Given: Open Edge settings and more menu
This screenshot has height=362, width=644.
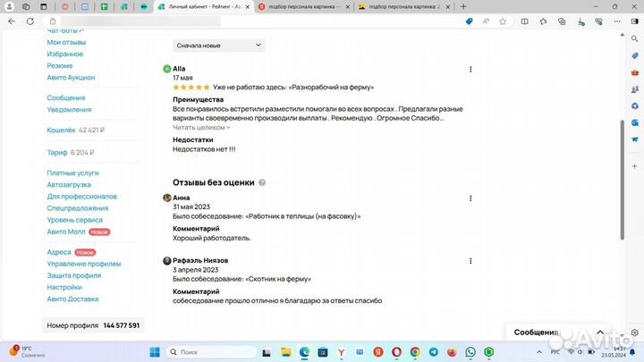Looking at the screenshot, I should coord(617,21).
